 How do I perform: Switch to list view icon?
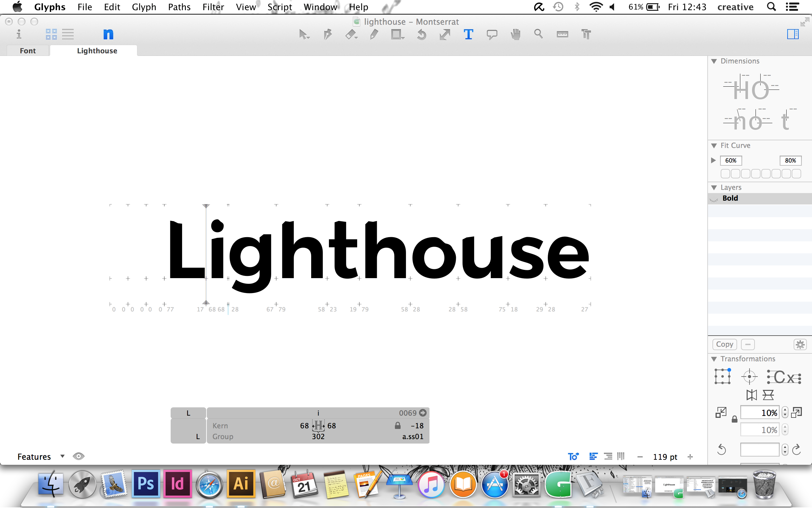[x=68, y=34]
